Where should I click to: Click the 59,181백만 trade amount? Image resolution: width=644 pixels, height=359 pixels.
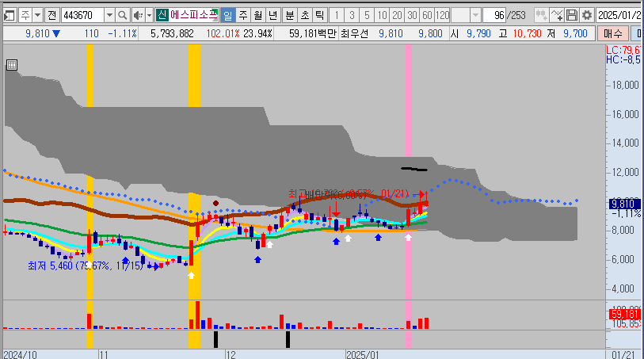click(x=313, y=34)
